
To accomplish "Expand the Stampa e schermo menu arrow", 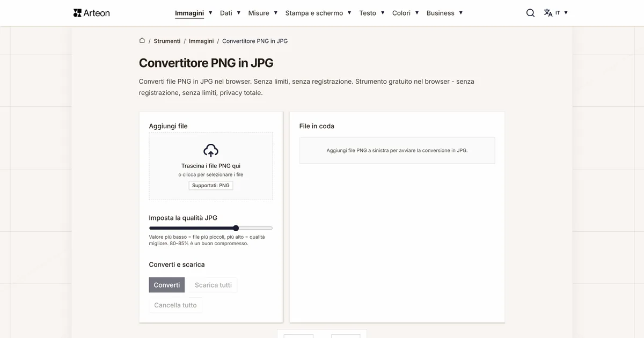I will pos(349,12).
